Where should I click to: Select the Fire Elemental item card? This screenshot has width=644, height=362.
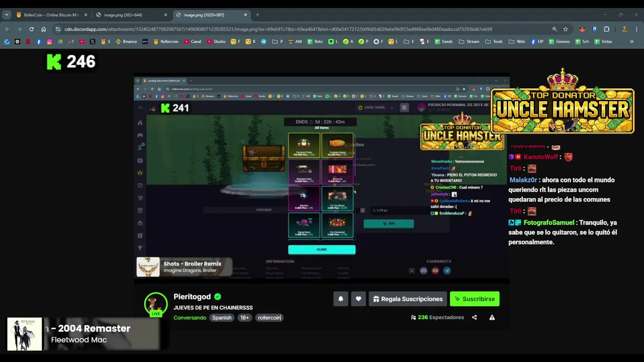pos(337,225)
